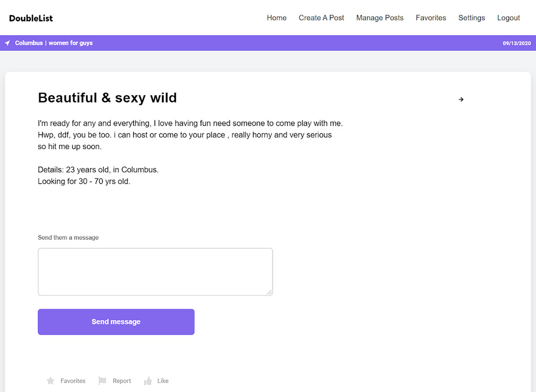Viewport: 536px width, 392px height.
Task: Click the Report flag icon
Action: (x=103, y=381)
